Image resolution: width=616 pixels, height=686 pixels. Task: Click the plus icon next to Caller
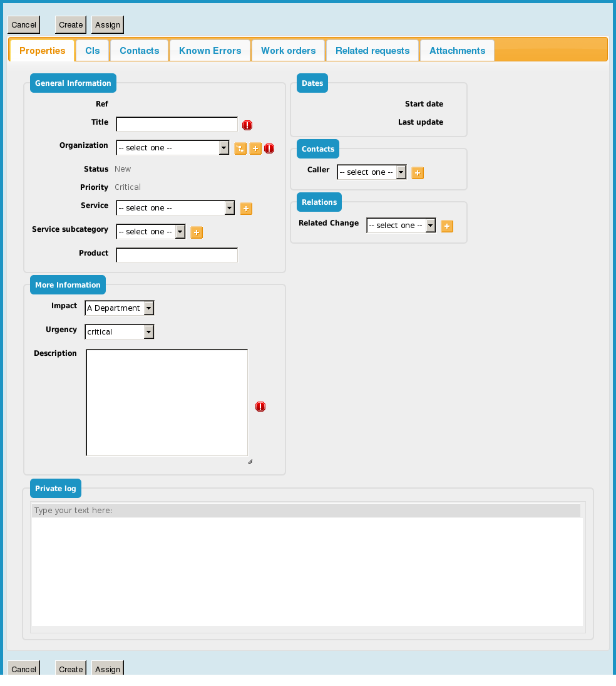point(418,173)
